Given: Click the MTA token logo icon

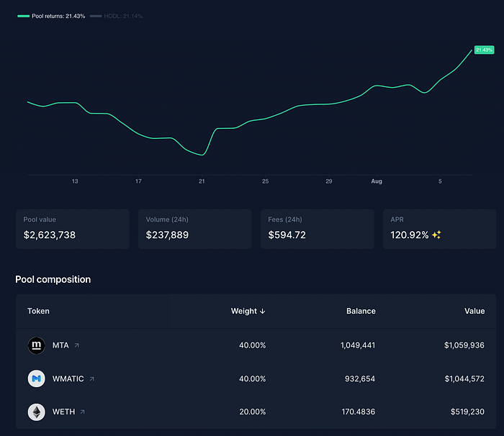Looking at the screenshot, I should 36,345.
